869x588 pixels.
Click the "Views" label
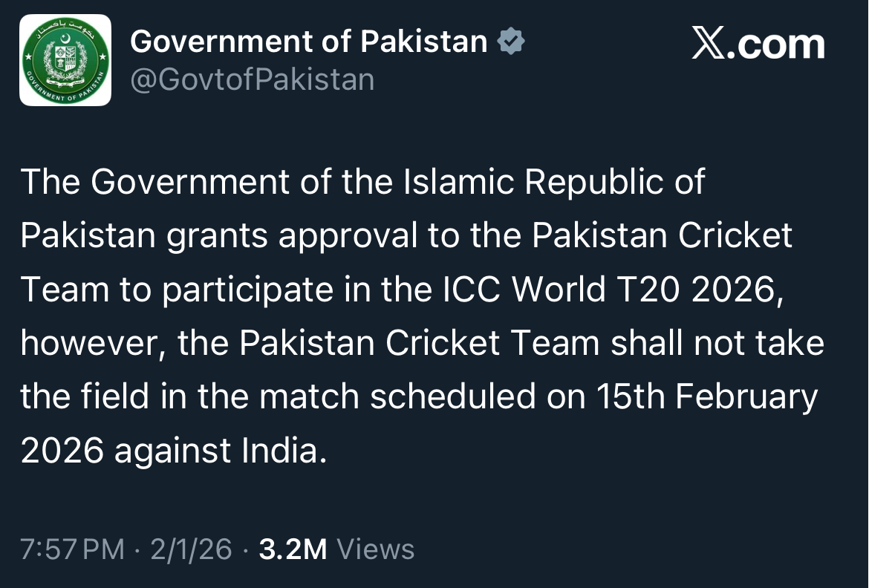tap(376, 549)
